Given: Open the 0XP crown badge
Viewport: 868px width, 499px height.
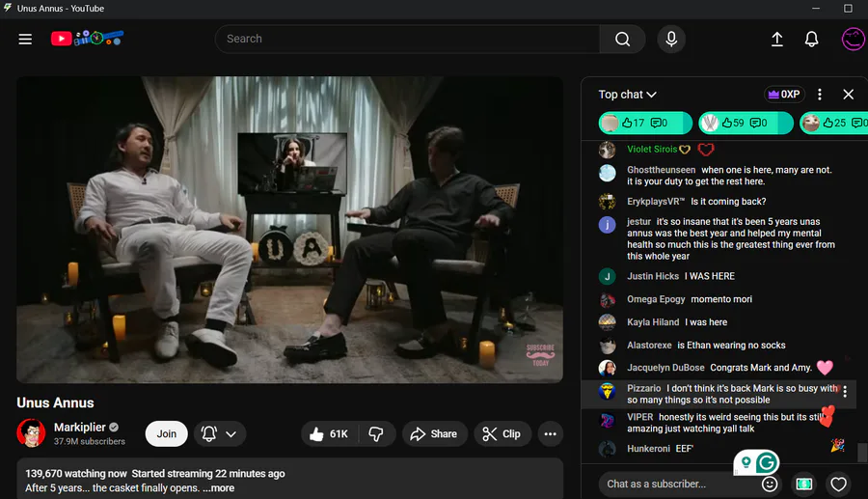Looking at the screenshot, I should click(x=784, y=95).
